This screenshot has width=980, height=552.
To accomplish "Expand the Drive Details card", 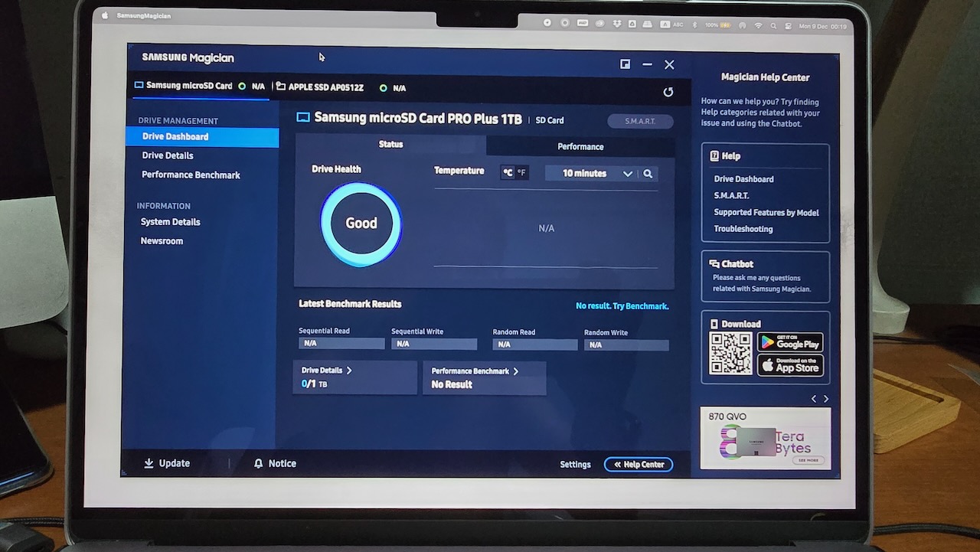I will [x=349, y=371].
